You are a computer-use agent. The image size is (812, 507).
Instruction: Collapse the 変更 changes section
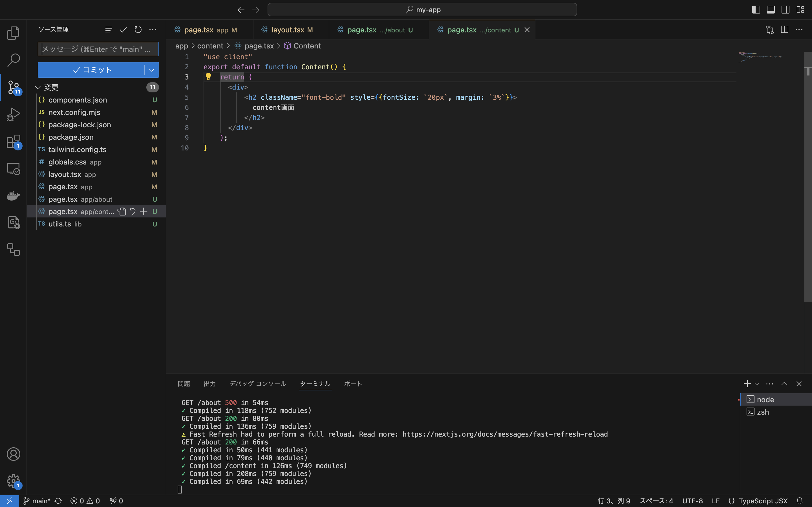[x=38, y=88]
